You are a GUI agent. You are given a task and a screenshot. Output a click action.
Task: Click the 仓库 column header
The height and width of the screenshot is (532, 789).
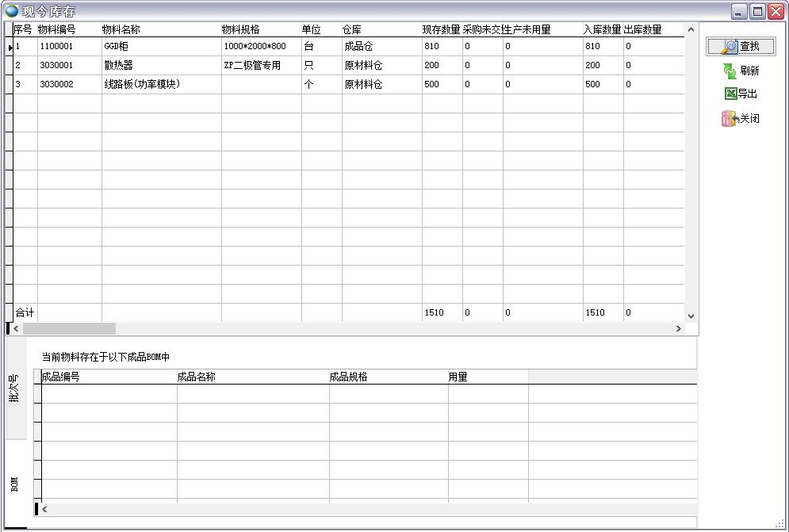(x=352, y=29)
